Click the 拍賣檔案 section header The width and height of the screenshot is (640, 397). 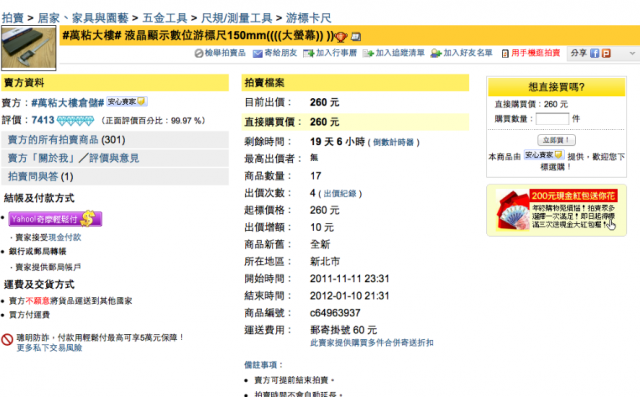pyautogui.click(x=355, y=83)
